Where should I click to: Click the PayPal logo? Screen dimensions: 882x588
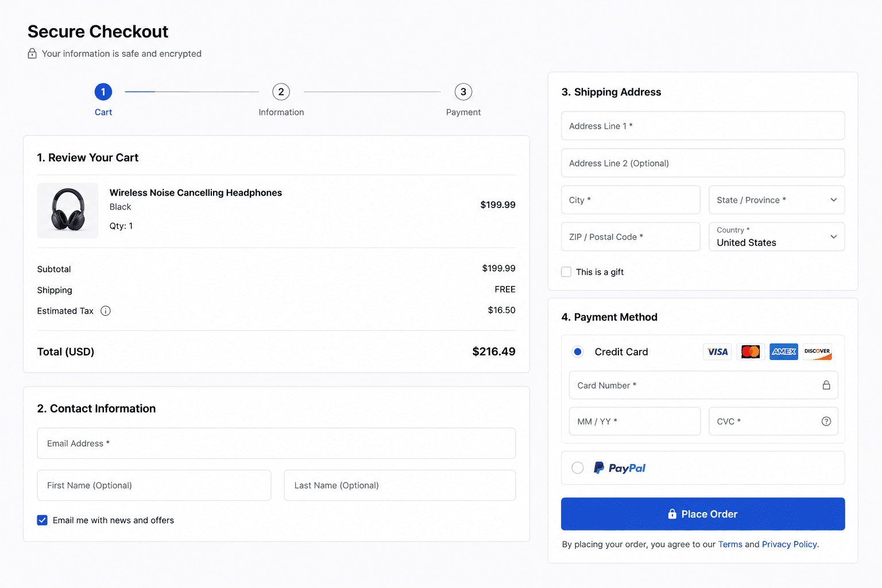620,468
